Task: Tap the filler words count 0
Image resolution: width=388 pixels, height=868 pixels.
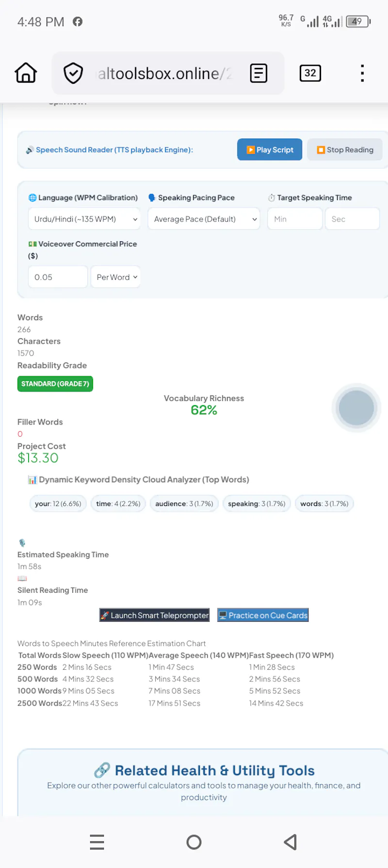Action: coord(20,434)
